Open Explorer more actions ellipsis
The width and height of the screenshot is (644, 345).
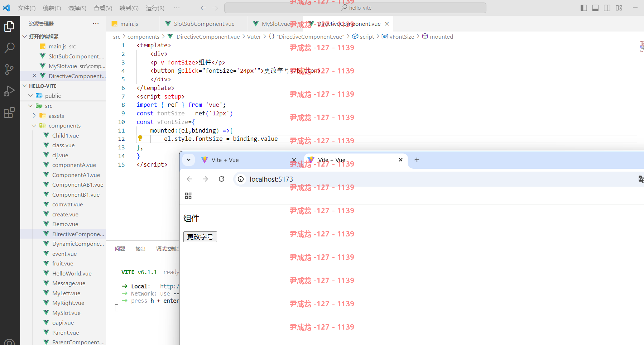(96, 24)
